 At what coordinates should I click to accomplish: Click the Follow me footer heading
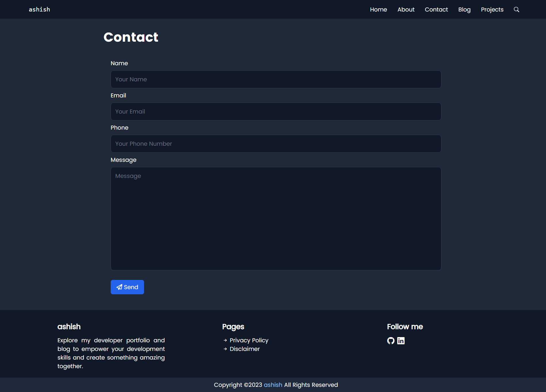tap(405, 327)
